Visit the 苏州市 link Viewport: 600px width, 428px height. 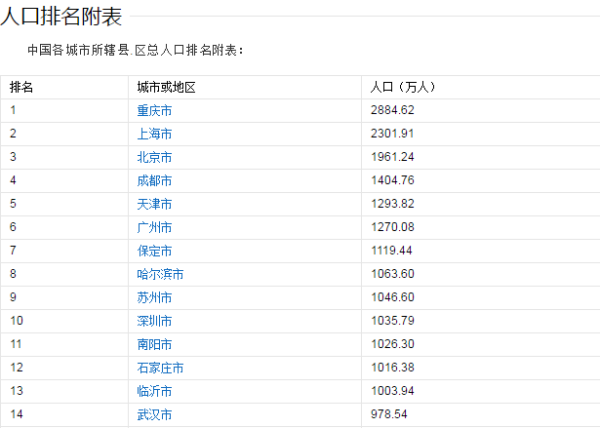pos(154,298)
